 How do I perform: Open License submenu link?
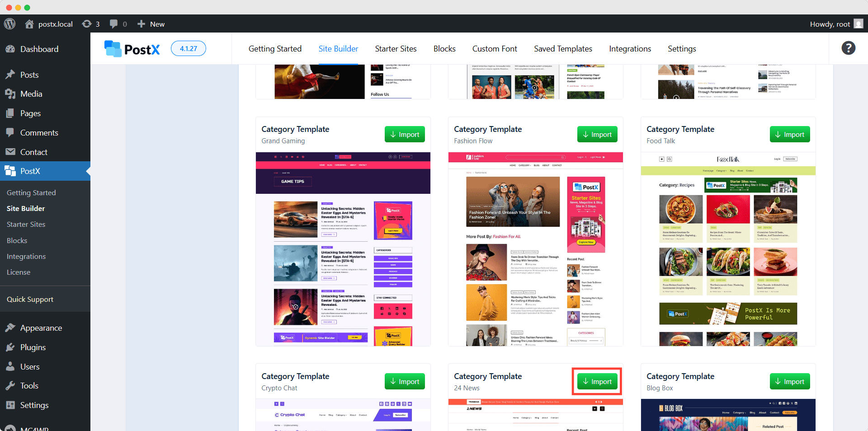pyautogui.click(x=19, y=272)
